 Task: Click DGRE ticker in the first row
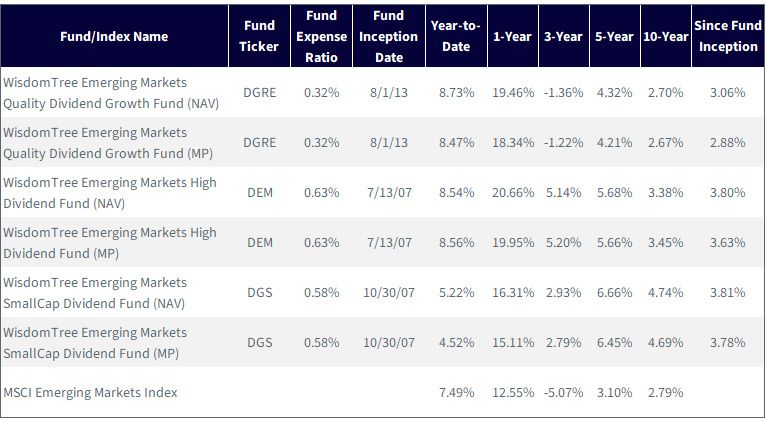coord(259,93)
